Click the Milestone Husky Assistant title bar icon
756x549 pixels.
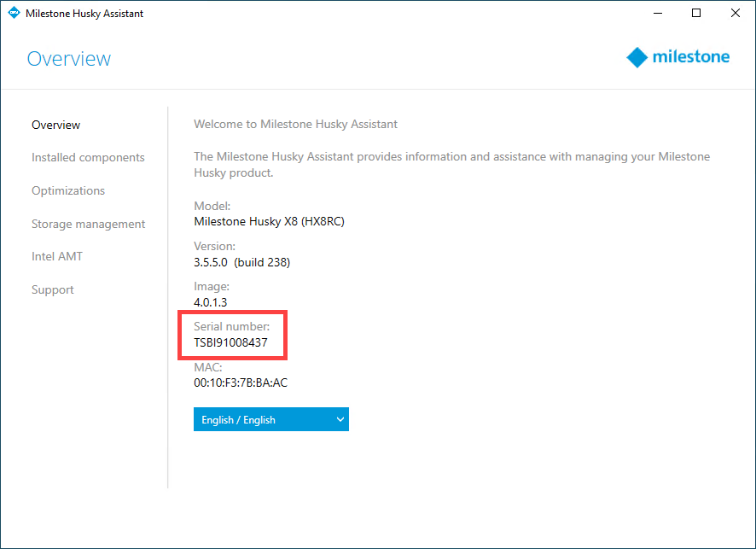coord(14,13)
